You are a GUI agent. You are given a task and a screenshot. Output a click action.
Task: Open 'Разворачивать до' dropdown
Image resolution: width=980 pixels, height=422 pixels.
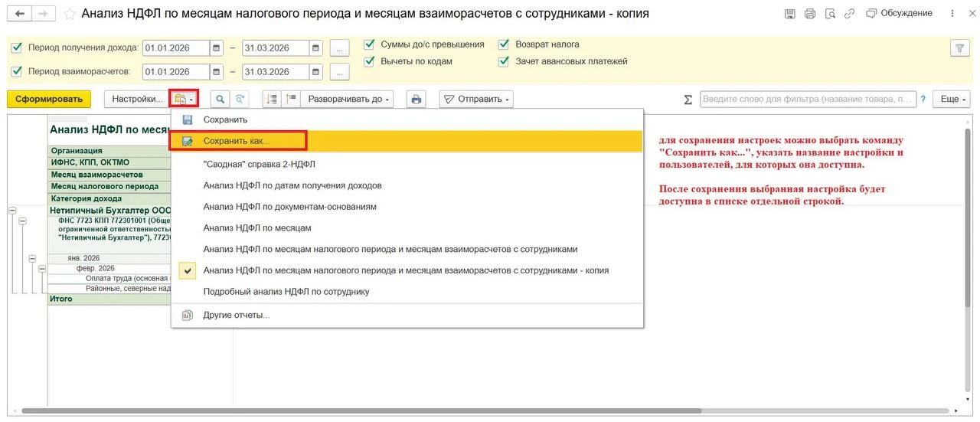(348, 99)
